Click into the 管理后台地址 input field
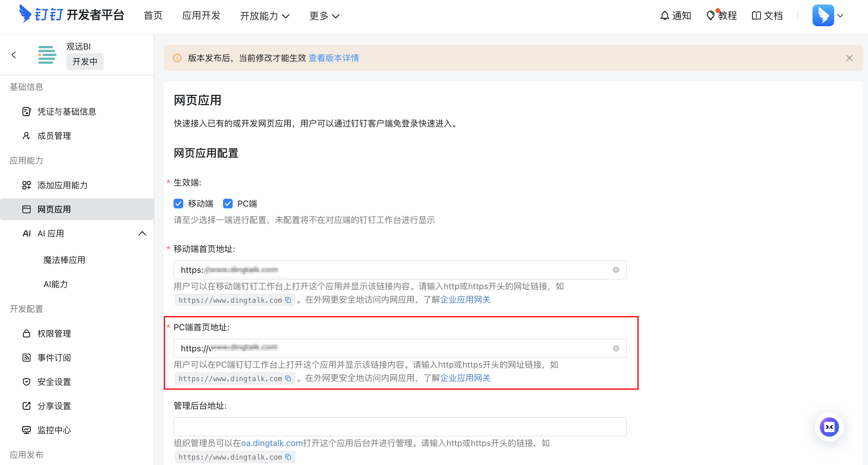The width and height of the screenshot is (868, 465). click(x=400, y=427)
